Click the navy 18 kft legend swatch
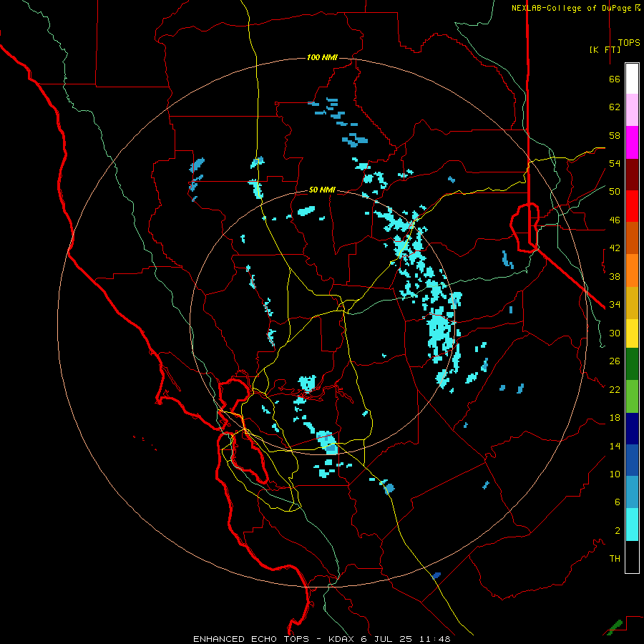 pos(632,429)
